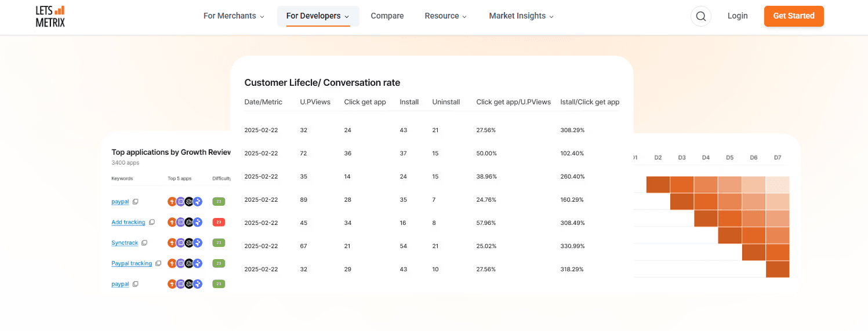868x331 pixels.
Task: Open the Add tracking keyword link
Action: pos(128,222)
